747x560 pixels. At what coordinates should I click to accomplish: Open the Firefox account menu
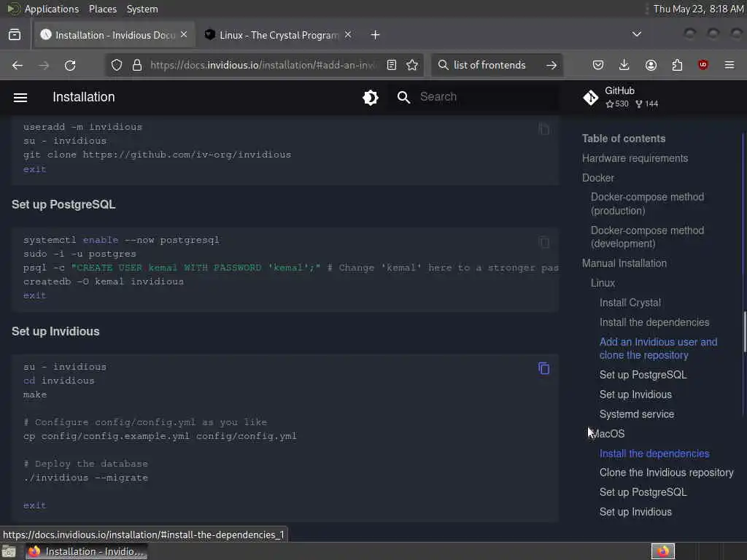(651, 65)
